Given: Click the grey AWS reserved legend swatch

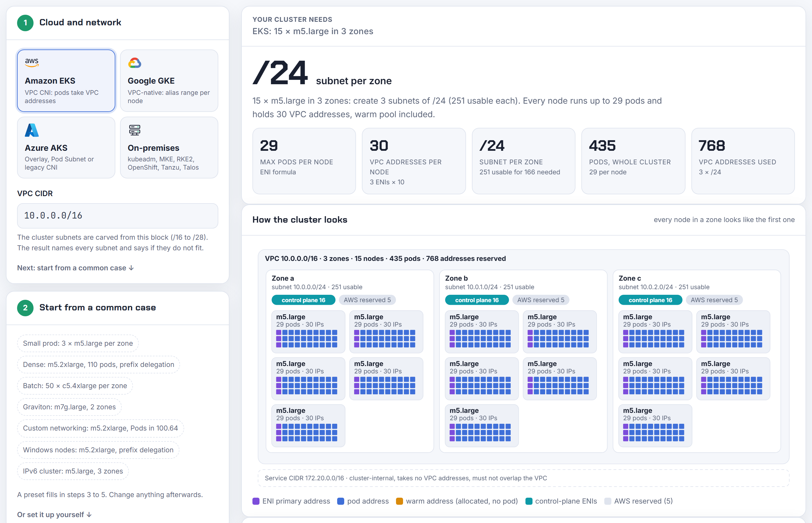Looking at the screenshot, I should pos(608,501).
